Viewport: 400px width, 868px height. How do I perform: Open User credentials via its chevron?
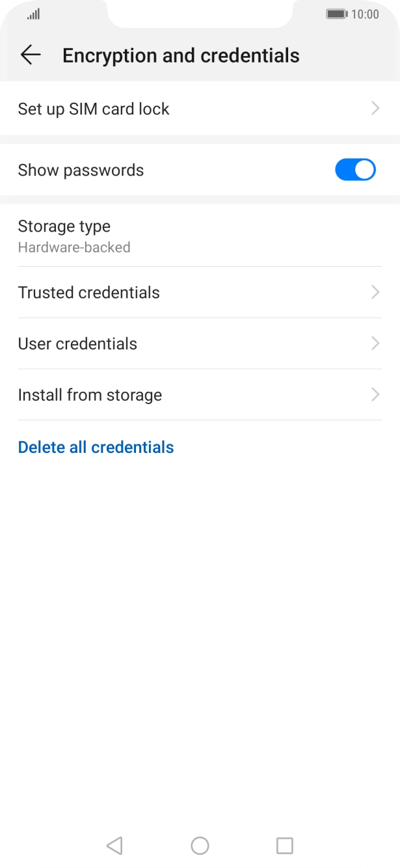coord(375,343)
